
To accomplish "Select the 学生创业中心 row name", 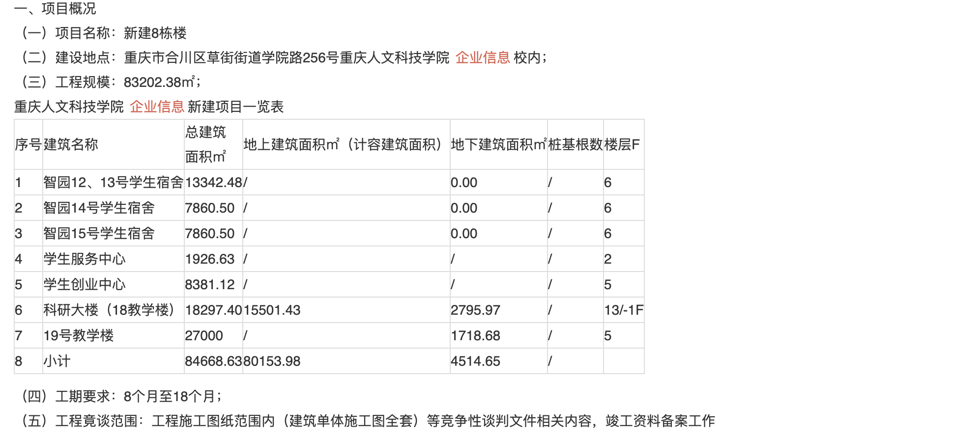I will (85, 285).
